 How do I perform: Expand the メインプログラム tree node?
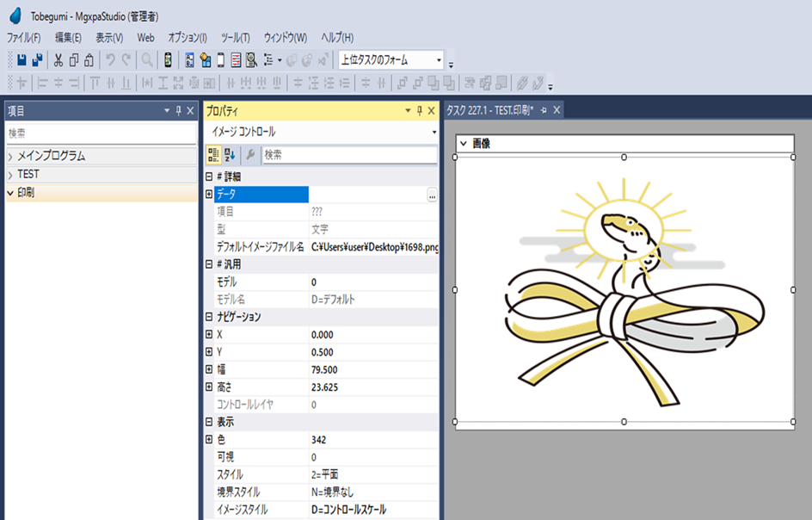[x=10, y=157]
